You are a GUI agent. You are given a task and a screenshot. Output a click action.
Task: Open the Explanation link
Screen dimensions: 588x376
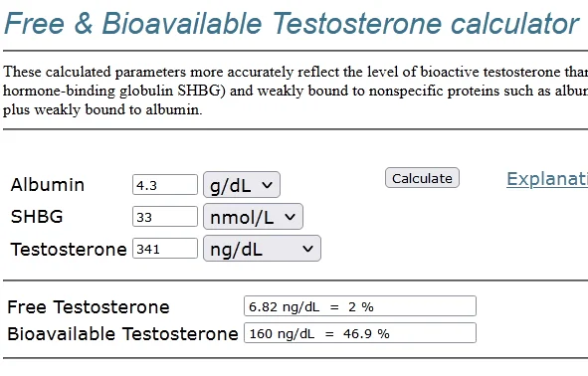pos(547,179)
